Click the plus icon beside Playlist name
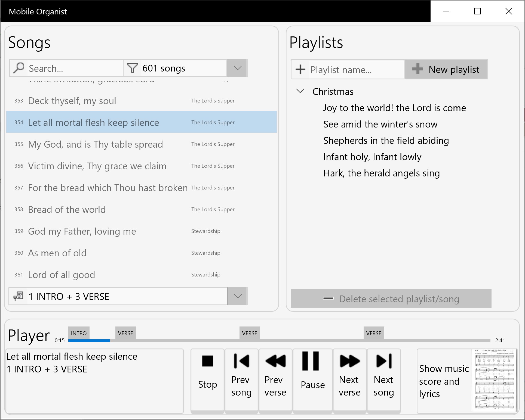This screenshot has width=525, height=420. click(300, 70)
